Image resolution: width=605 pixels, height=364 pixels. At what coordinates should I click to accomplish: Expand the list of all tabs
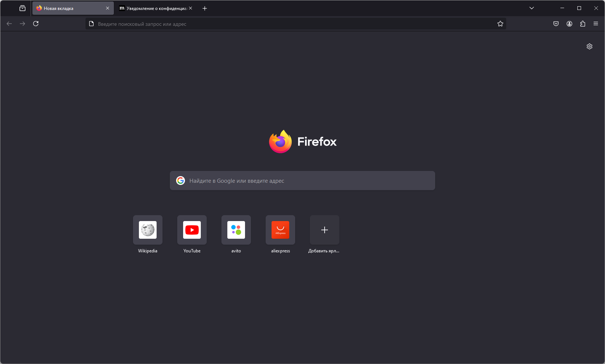[x=532, y=8]
